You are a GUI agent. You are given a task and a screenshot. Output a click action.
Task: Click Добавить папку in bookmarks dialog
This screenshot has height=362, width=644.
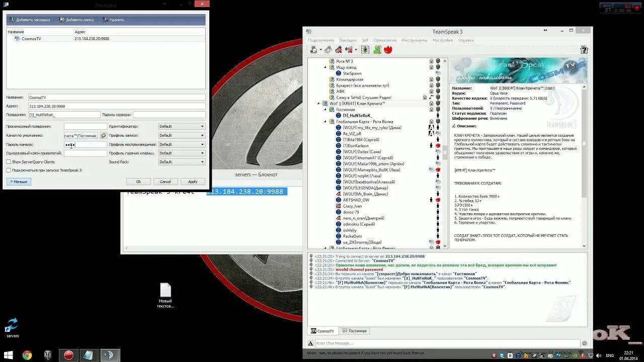pyautogui.click(x=76, y=20)
